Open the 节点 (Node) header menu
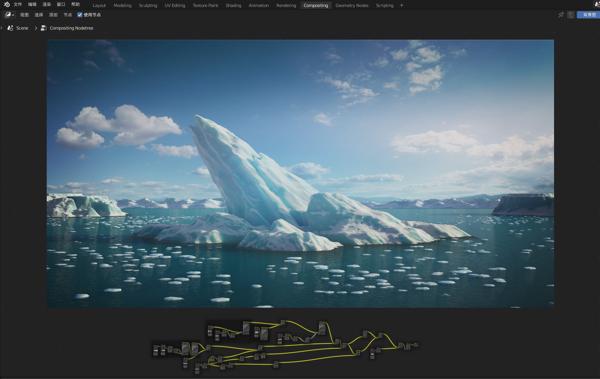This screenshot has width=600, height=379. 68,15
